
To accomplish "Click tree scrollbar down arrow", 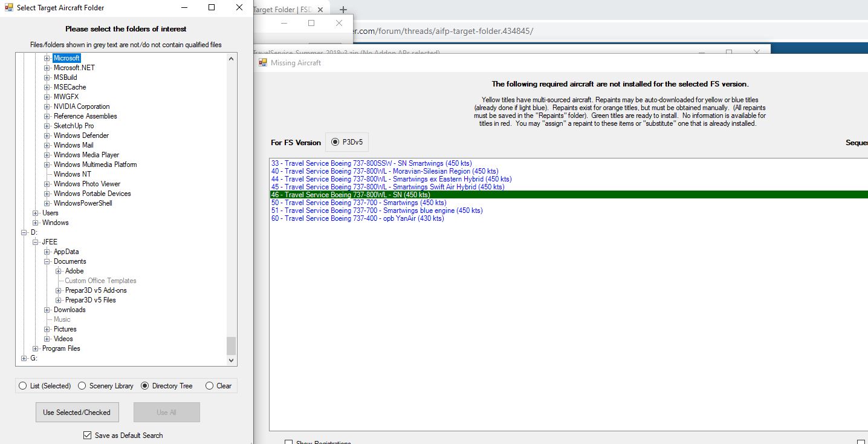I will 231,361.
